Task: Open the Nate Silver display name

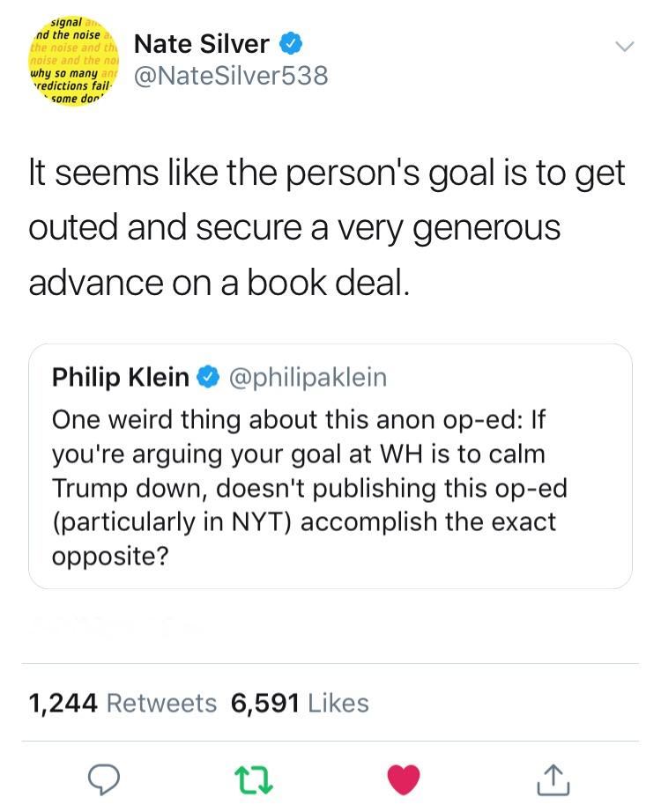Action: click(202, 42)
